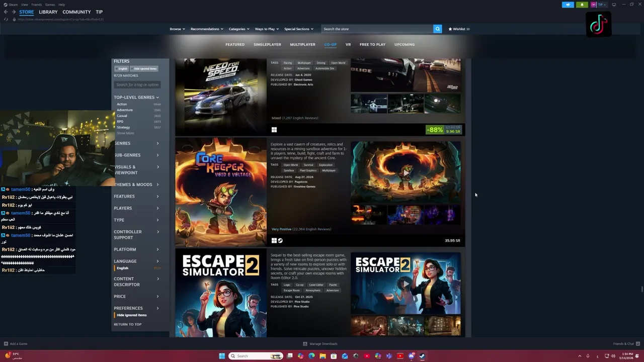The height and width of the screenshot is (362, 644).
Task: Switch to the Free to Play tab
Action: tap(372, 44)
